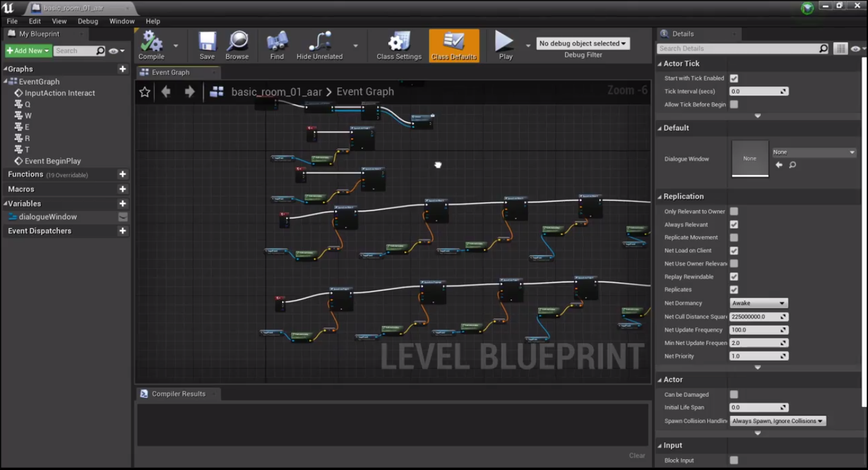Add a new variable with plus

122,203
